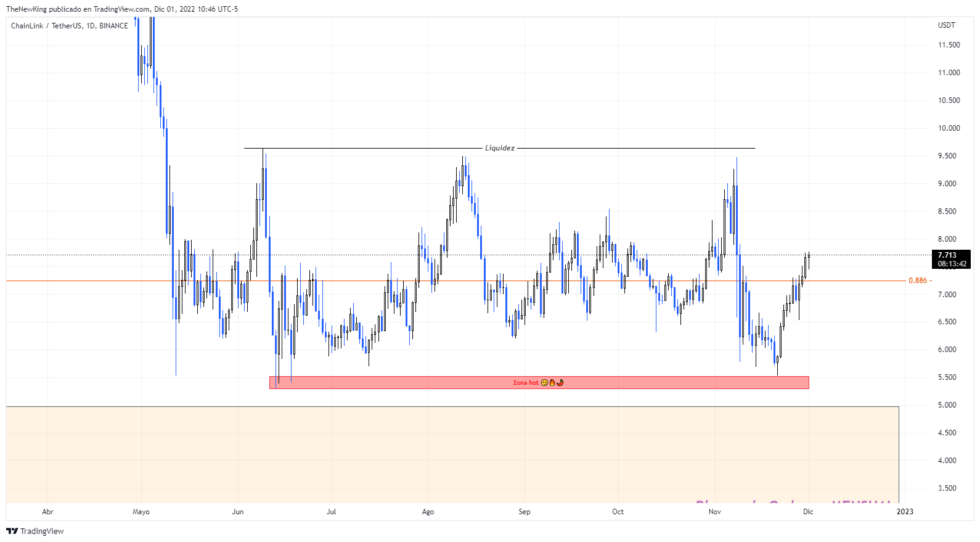This screenshot has height=542, width=980.
Task: Click the TradingView logo at bottom left
Action: pyautogui.click(x=35, y=531)
